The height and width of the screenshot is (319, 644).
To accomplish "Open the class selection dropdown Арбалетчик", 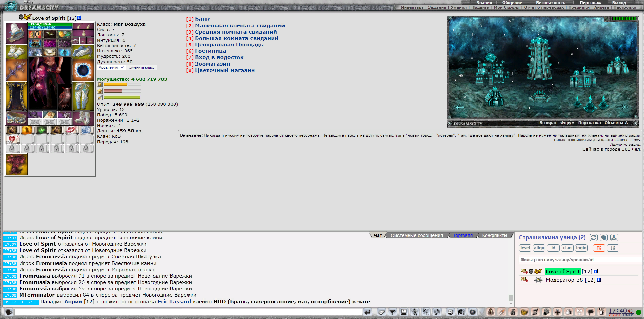I will pyautogui.click(x=111, y=67).
